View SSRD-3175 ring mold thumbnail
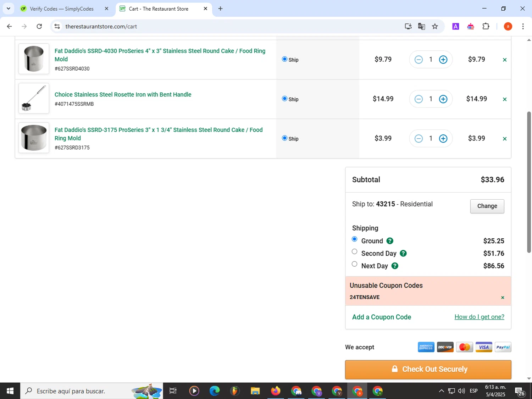 tap(34, 138)
